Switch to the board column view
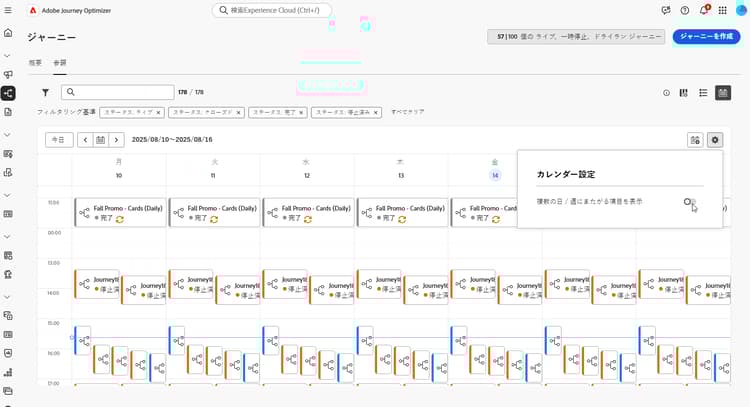This screenshot has height=407, width=750. coord(684,93)
